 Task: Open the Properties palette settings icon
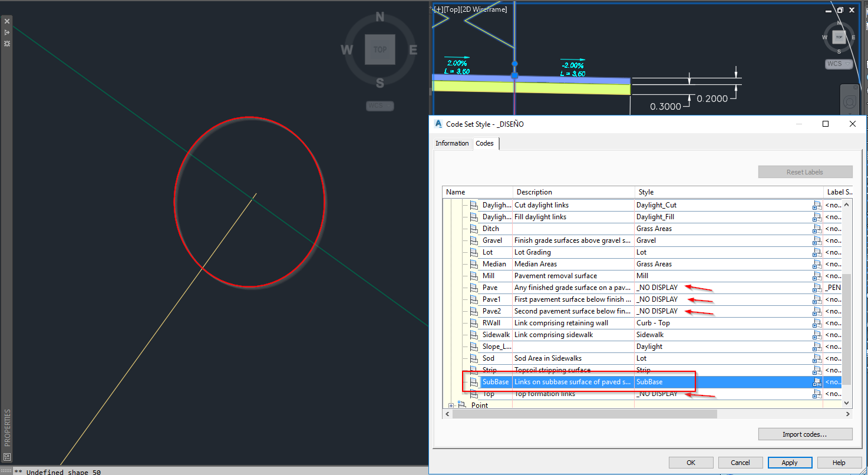tap(7, 44)
